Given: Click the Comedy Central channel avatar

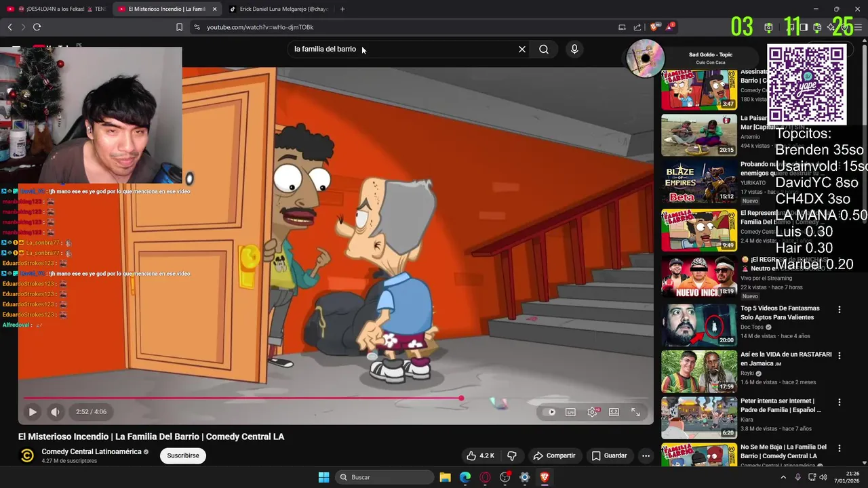Looking at the screenshot, I should pyautogui.click(x=27, y=455).
